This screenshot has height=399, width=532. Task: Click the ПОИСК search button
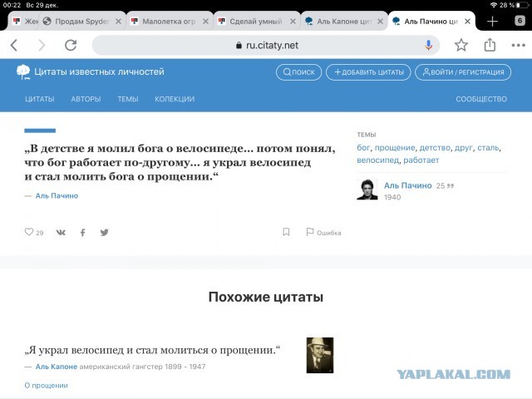(x=298, y=72)
